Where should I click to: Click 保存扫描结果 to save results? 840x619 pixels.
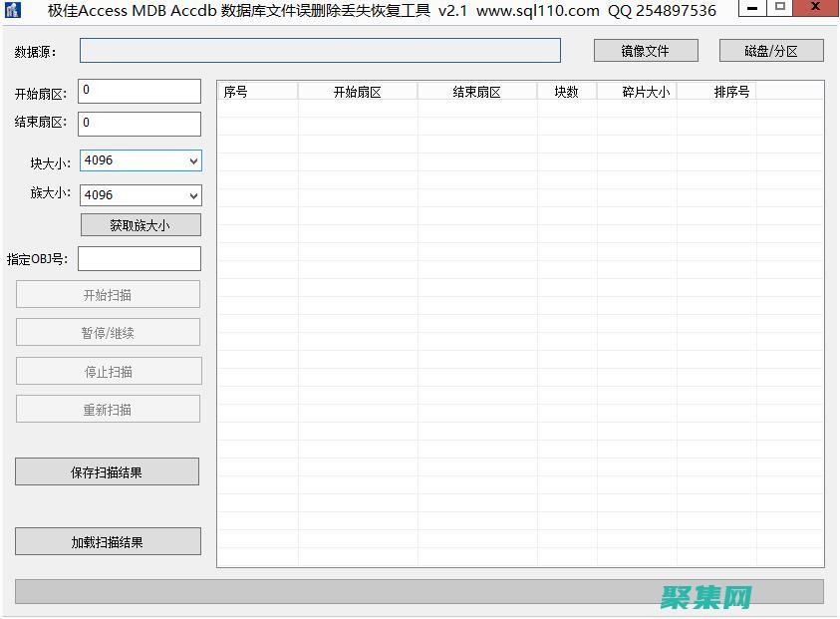point(107,471)
